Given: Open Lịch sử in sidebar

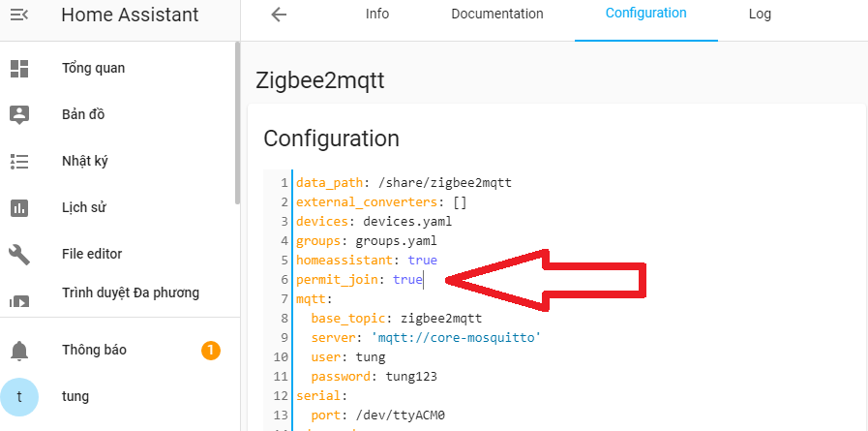Looking at the screenshot, I should [83, 207].
